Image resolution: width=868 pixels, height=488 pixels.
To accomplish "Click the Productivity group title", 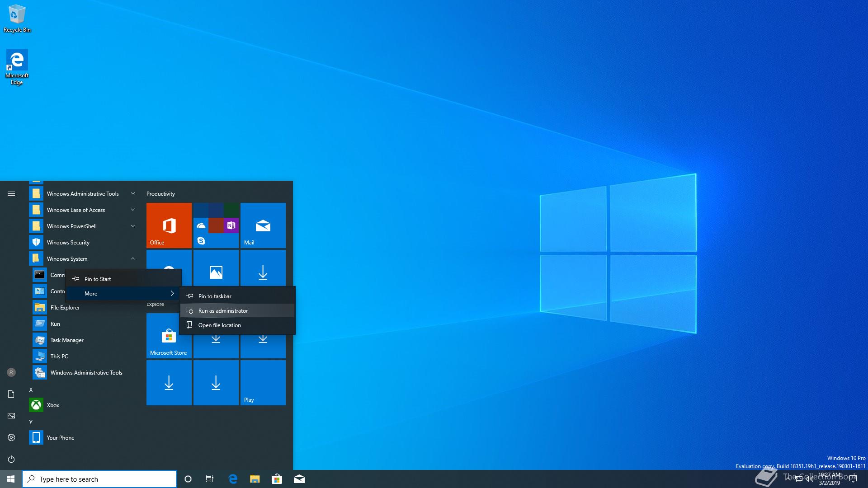I will 160,193.
